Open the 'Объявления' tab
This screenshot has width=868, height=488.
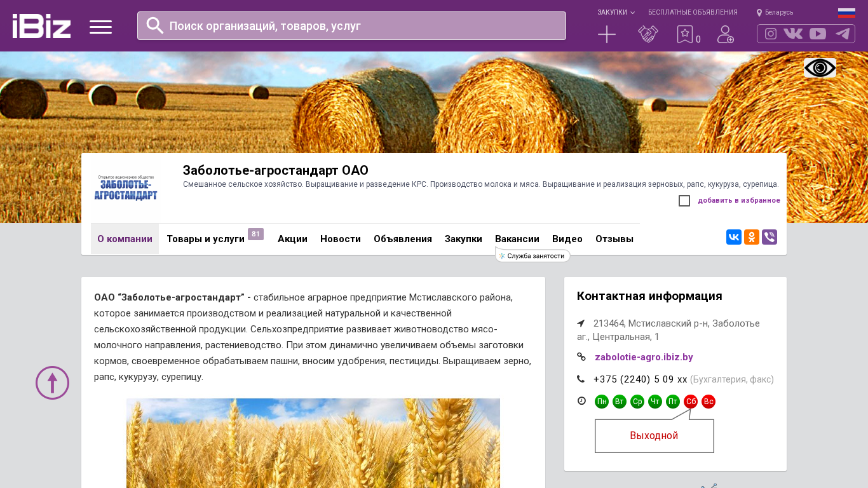tap(403, 239)
